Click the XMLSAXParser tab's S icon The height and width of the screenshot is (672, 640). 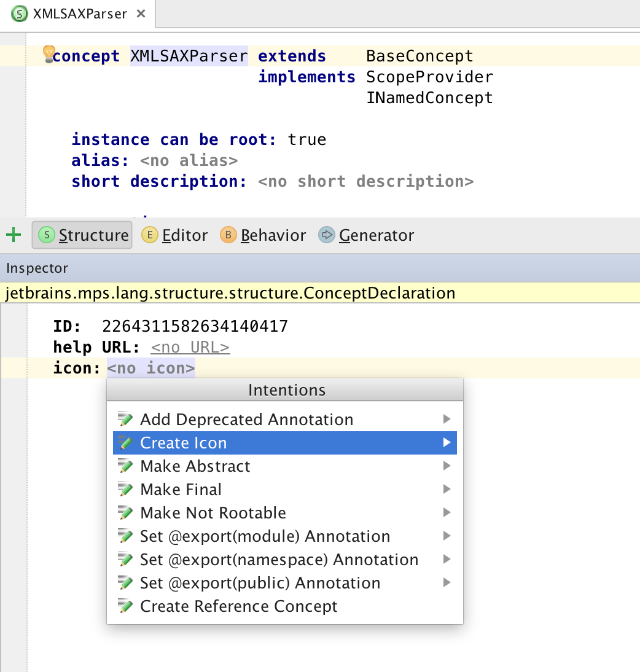click(19, 13)
